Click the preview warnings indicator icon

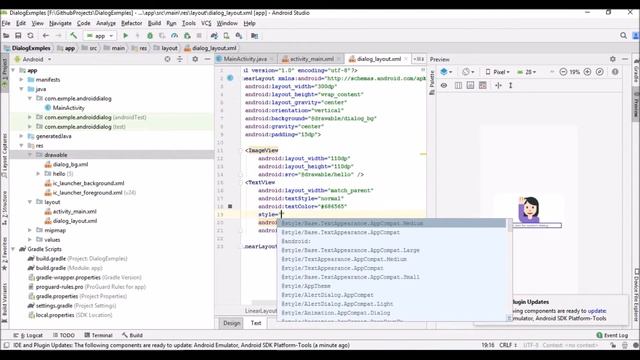click(615, 72)
